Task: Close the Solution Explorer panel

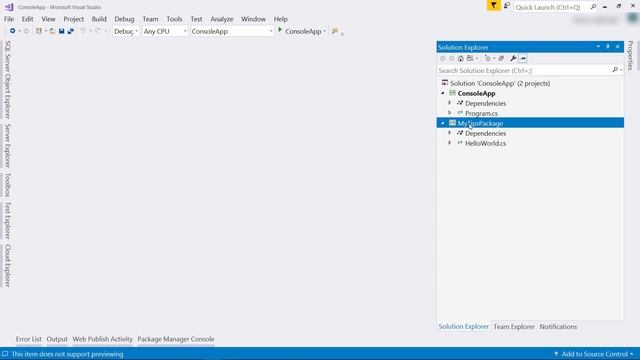Action: 618,47
